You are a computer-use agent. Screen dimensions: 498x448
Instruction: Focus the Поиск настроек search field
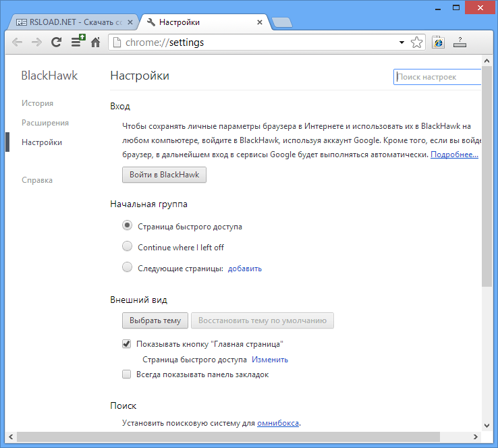(437, 77)
